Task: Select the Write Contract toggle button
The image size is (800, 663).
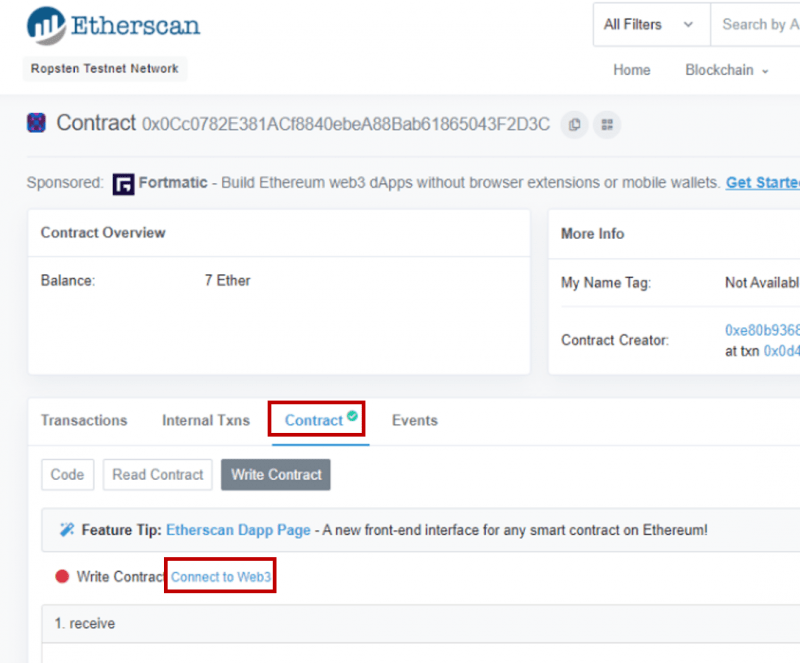Action: (x=275, y=474)
